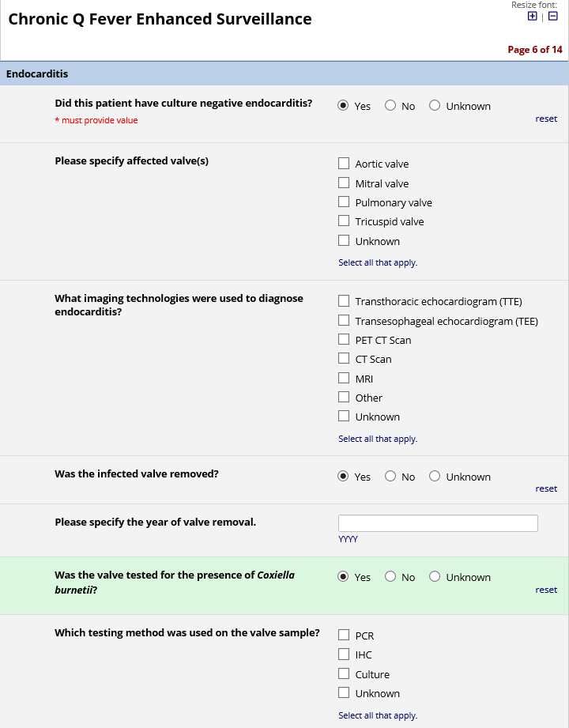Select Pulmonary valve as affected valve

pyautogui.click(x=344, y=202)
